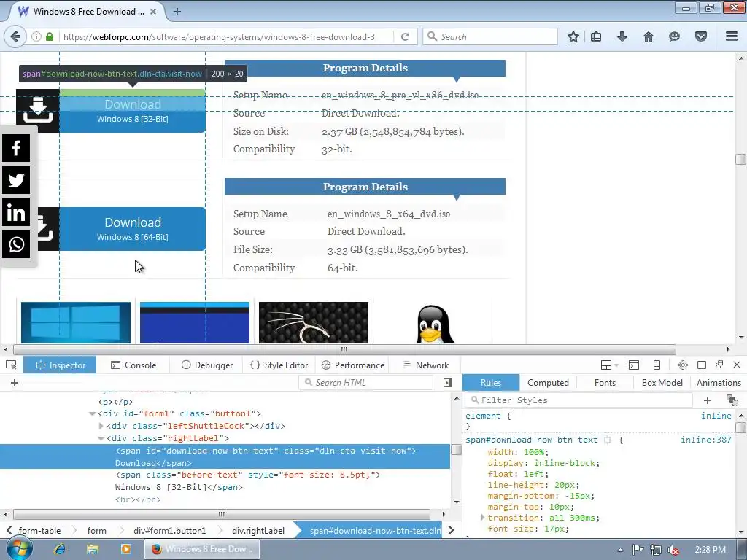Open a new browser tab

point(177,12)
